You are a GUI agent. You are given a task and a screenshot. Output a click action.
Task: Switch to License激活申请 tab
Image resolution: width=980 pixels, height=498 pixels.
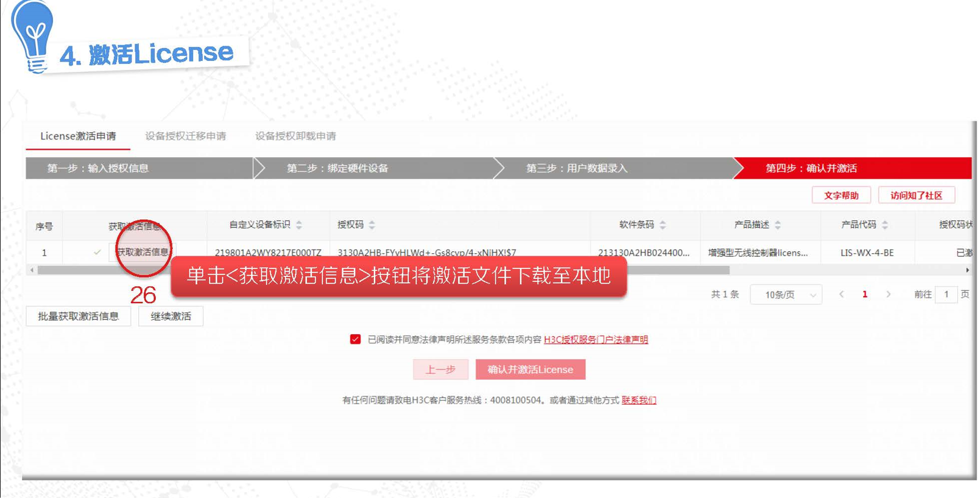(x=78, y=136)
